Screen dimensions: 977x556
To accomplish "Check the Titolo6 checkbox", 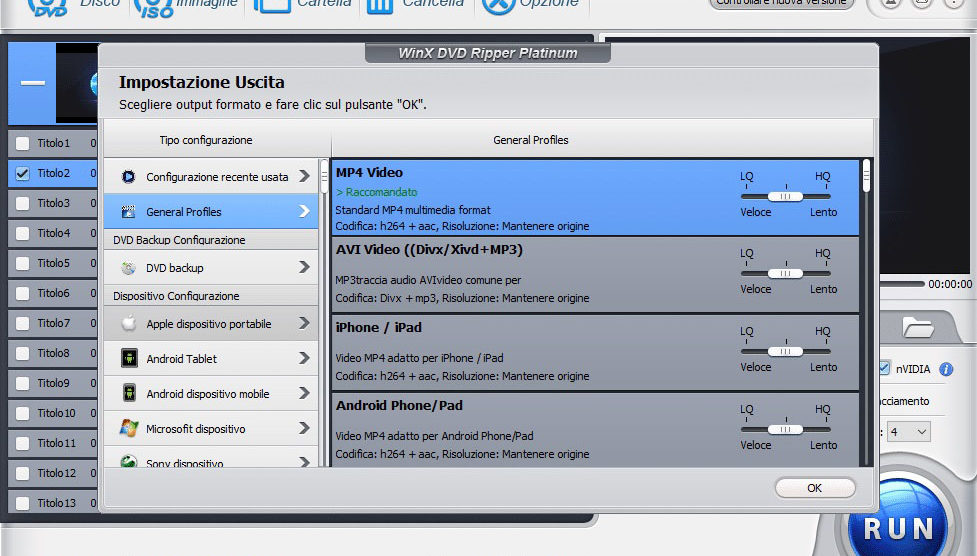I will (x=22, y=293).
